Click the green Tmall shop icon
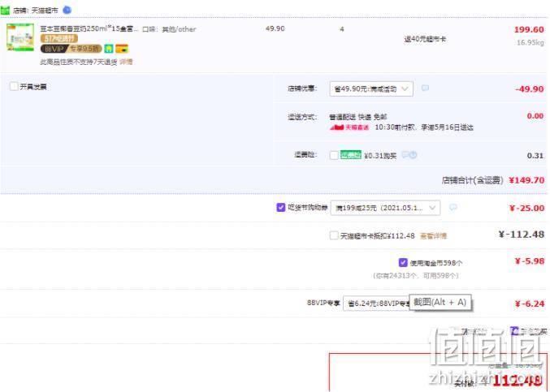 point(5,11)
